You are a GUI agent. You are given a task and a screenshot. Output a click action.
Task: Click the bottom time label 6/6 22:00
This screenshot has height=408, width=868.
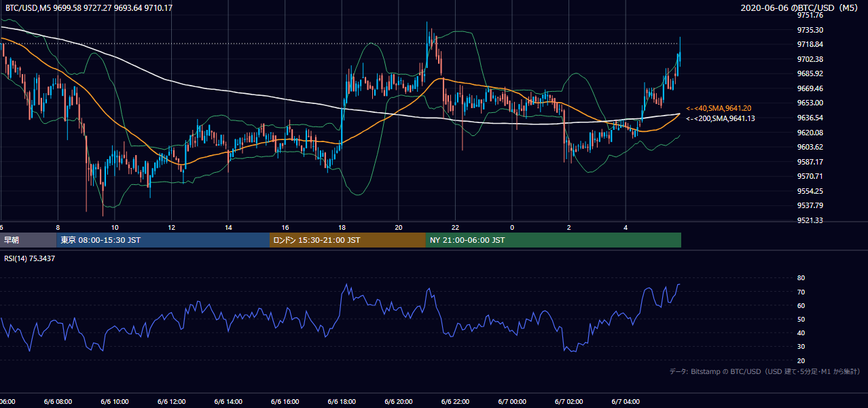coord(456,402)
